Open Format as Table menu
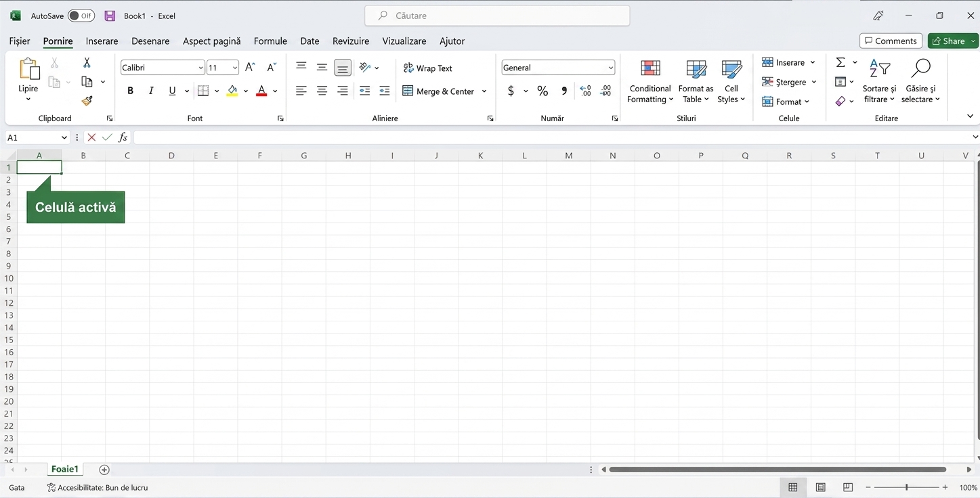Screen dimensions: 980x498 (696, 81)
